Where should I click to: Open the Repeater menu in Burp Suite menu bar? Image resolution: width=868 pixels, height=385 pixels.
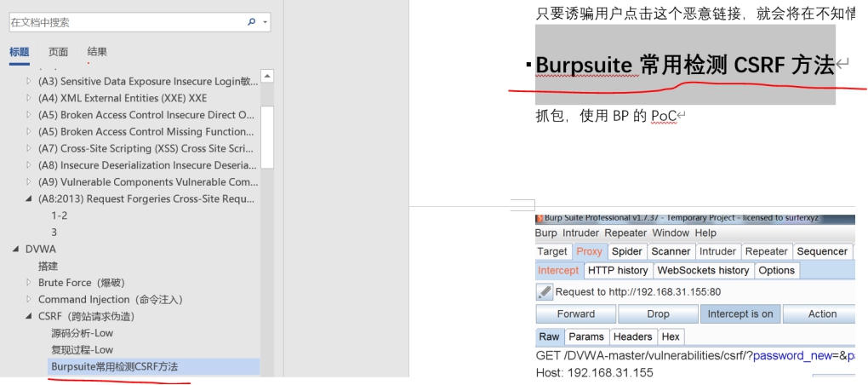[x=625, y=233]
